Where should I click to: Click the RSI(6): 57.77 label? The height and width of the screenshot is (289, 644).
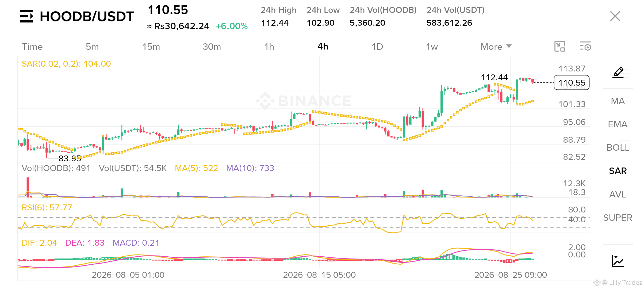click(x=47, y=207)
